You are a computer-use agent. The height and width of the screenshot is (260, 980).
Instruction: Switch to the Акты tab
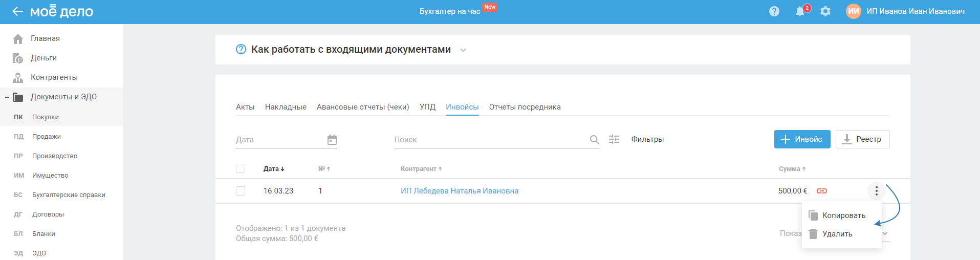coord(245,107)
